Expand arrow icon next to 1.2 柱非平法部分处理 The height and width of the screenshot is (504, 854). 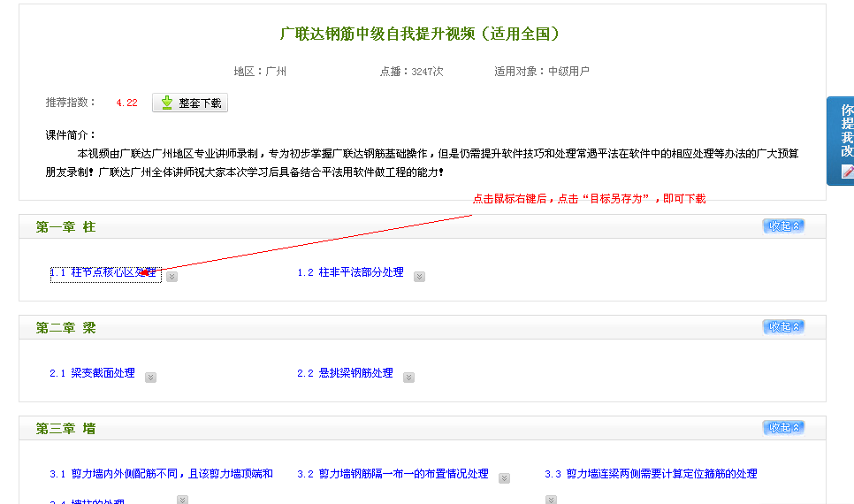point(419,277)
